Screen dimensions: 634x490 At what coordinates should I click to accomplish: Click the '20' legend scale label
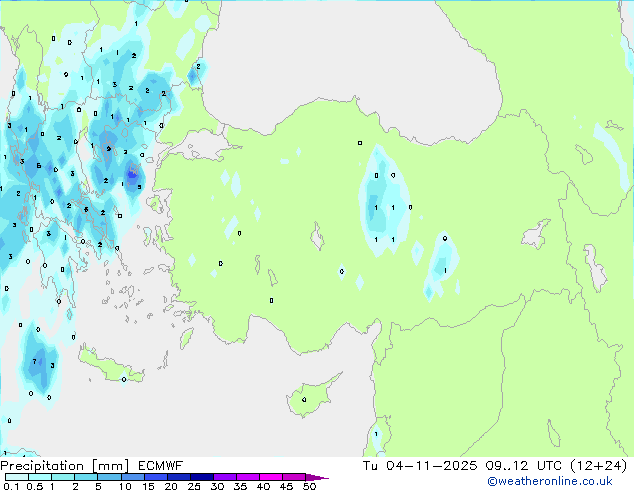point(171,486)
